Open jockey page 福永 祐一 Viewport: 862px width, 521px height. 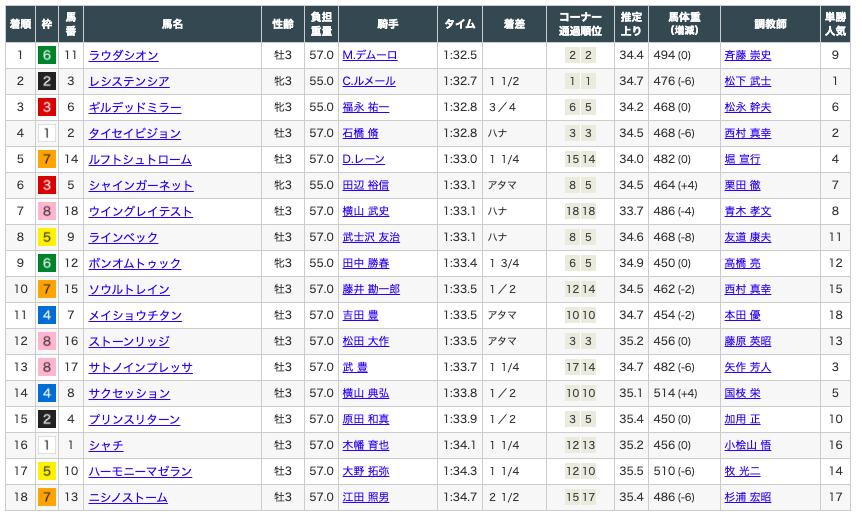click(366, 108)
